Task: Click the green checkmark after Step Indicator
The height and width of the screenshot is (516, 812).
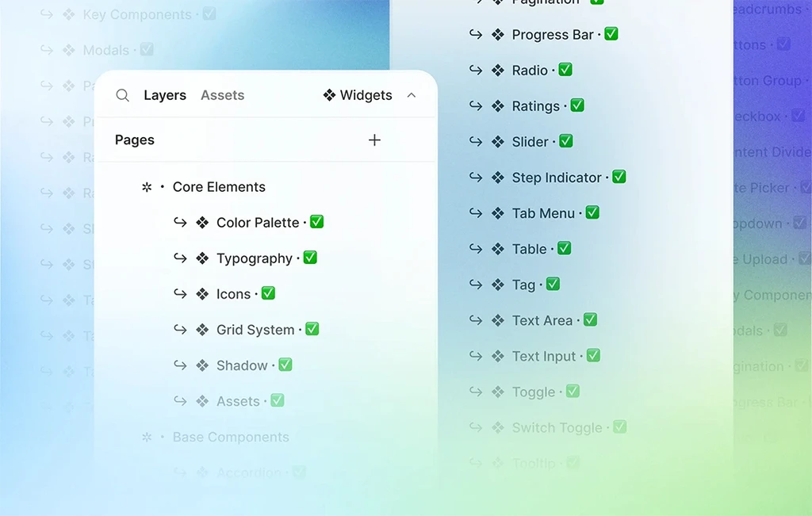Action: [x=619, y=177]
